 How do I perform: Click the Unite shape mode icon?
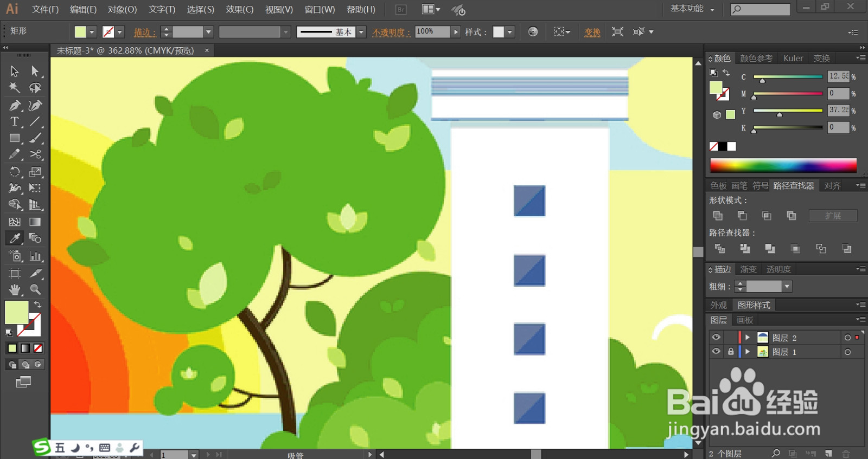click(x=718, y=216)
